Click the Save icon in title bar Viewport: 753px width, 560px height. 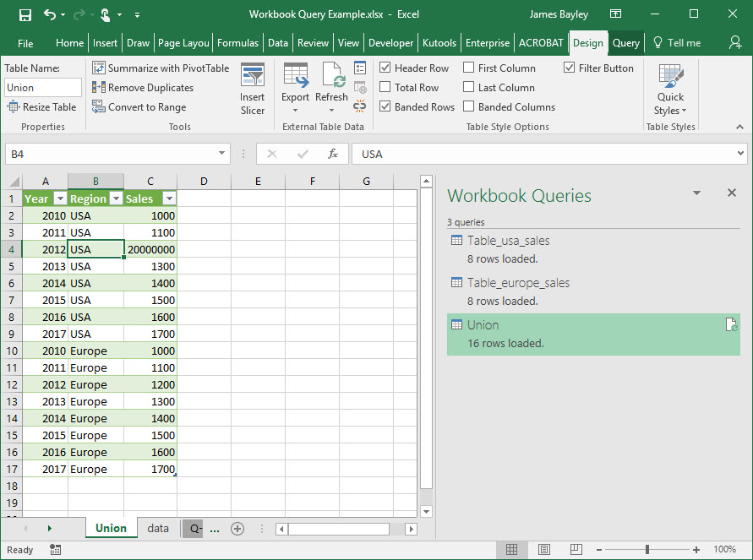25,14
